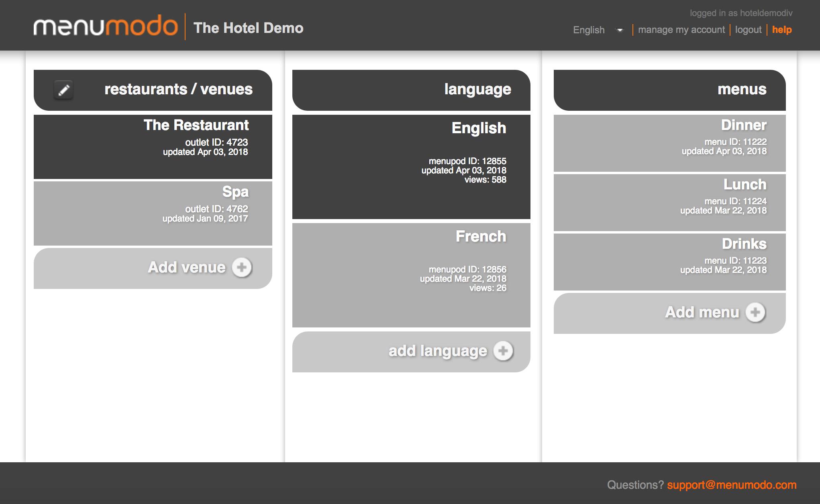Click 'menu ID: 11223' text
Screen dimensions: 820x504
(x=736, y=261)
